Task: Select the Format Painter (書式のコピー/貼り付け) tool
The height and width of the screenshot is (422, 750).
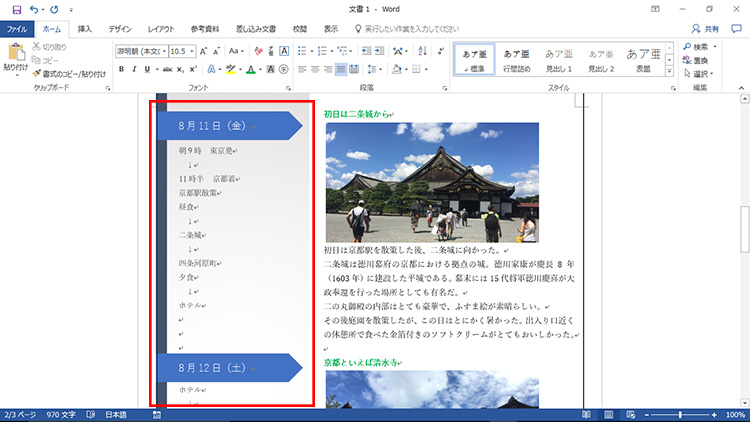Action: point(71,73)
